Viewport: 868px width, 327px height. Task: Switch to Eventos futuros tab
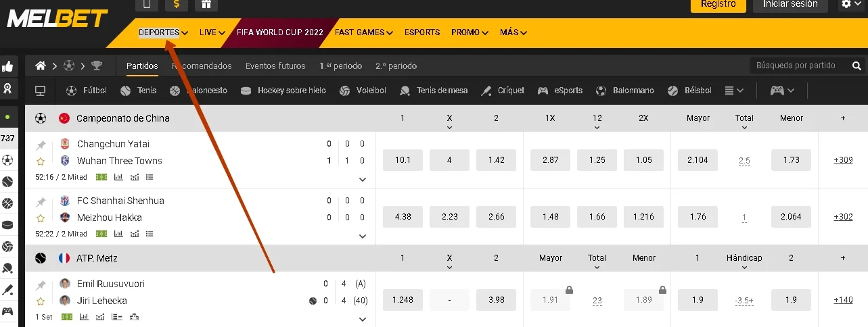(275, 66)
